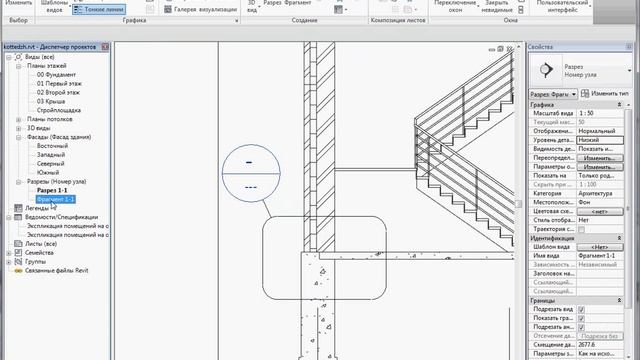Image resolution: width=640 pixels, height=360 pixels.
Task: Edit the Уровень детализации Низкий field
Action: click(600, 140)
